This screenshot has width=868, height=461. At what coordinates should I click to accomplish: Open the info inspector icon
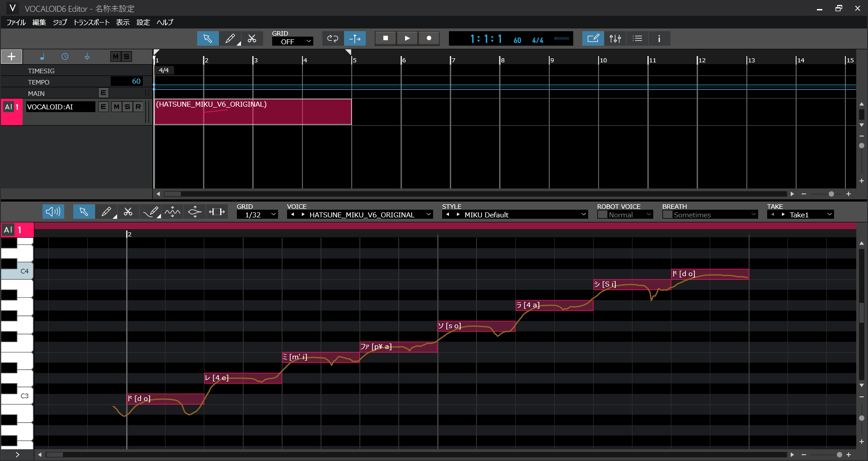pos(659,38)
